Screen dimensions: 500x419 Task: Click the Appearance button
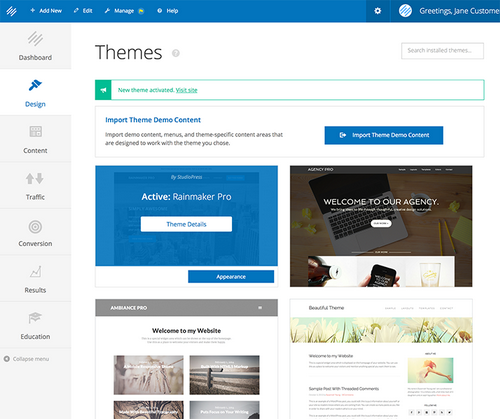pos(231,277)
